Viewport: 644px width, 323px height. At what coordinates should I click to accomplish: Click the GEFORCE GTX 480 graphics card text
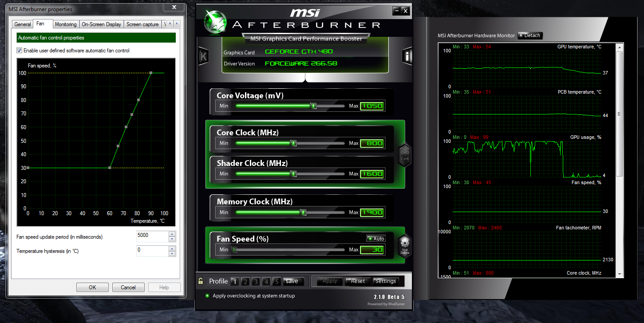point(299,51)
